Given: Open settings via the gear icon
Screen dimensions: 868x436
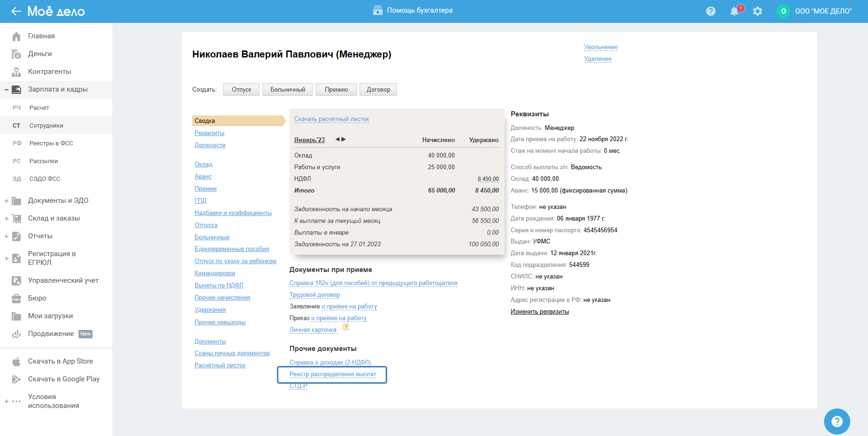Looking at the screenshot, I should pos(758,11).
